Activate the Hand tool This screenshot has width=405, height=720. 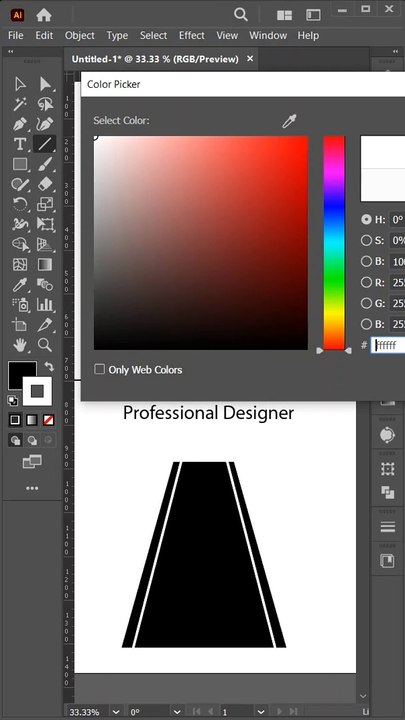tap(20, 344)
